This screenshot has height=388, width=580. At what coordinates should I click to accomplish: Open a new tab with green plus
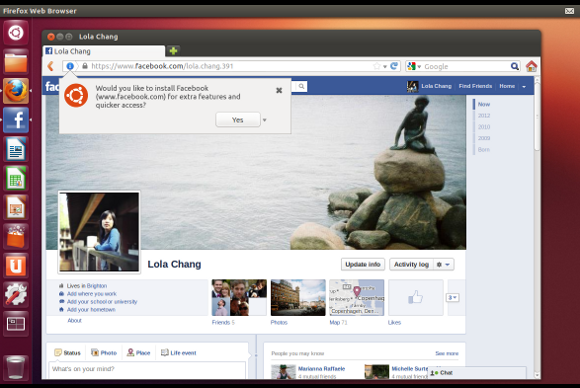point(173,51)
